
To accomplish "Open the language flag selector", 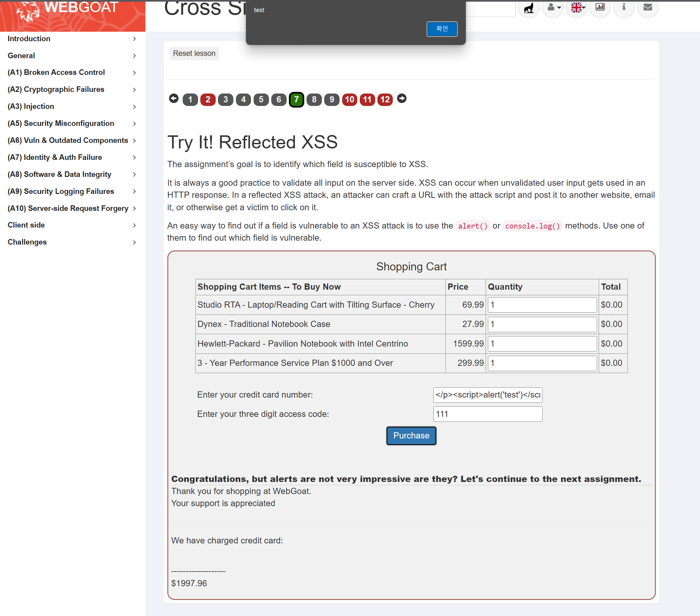I will point(577,8).
